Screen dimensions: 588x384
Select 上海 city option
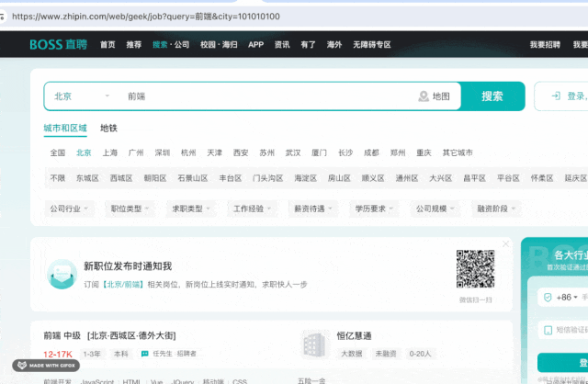click(110, 152)
